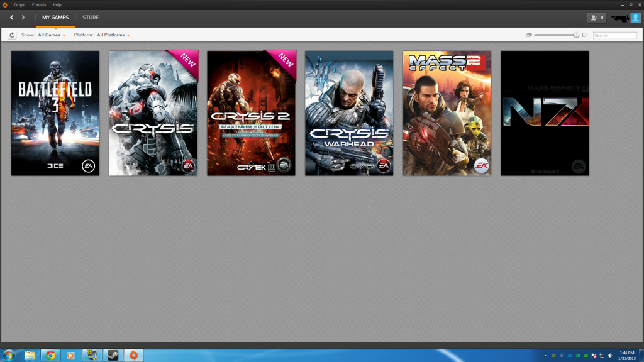Click the small tiles icon left of slider
644x362 pixels.
click(529, 35)
